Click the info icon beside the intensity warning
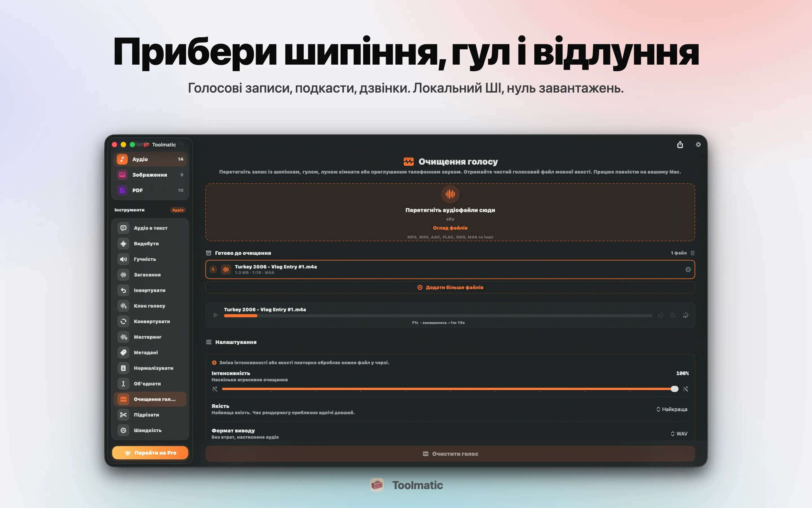Image resolution: width=812 pixels, height=508 pixels. tap(214, 363)
